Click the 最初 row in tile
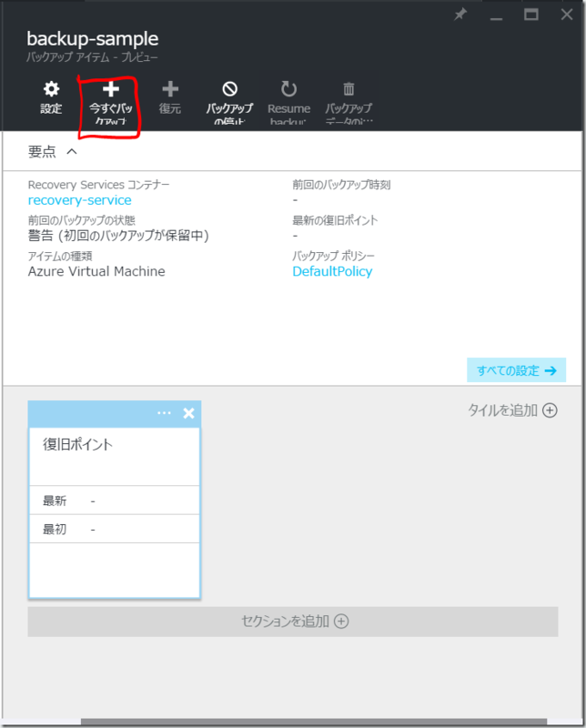This screenshot has height=728, width=586. pyautogui.click(x=115, y=529)
